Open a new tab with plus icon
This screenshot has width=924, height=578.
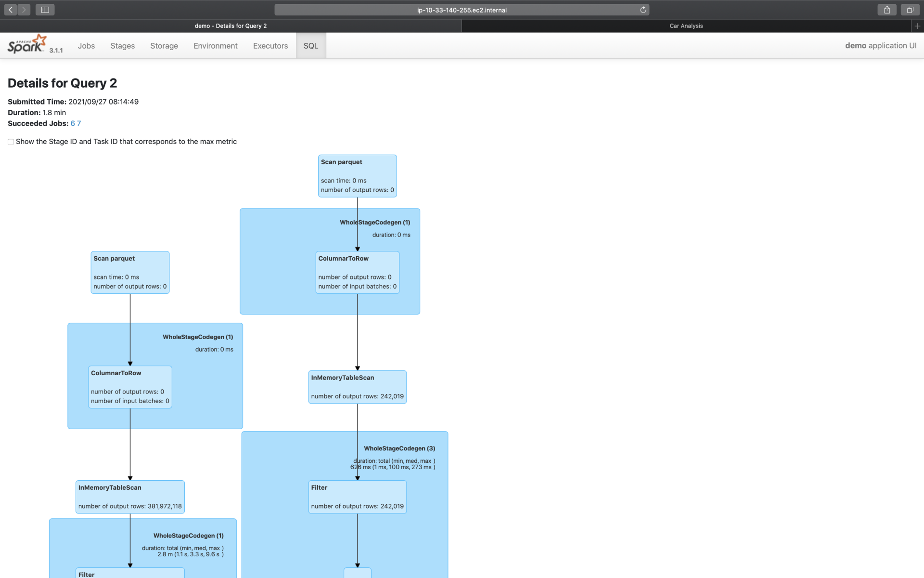click(x=917, y=26)
